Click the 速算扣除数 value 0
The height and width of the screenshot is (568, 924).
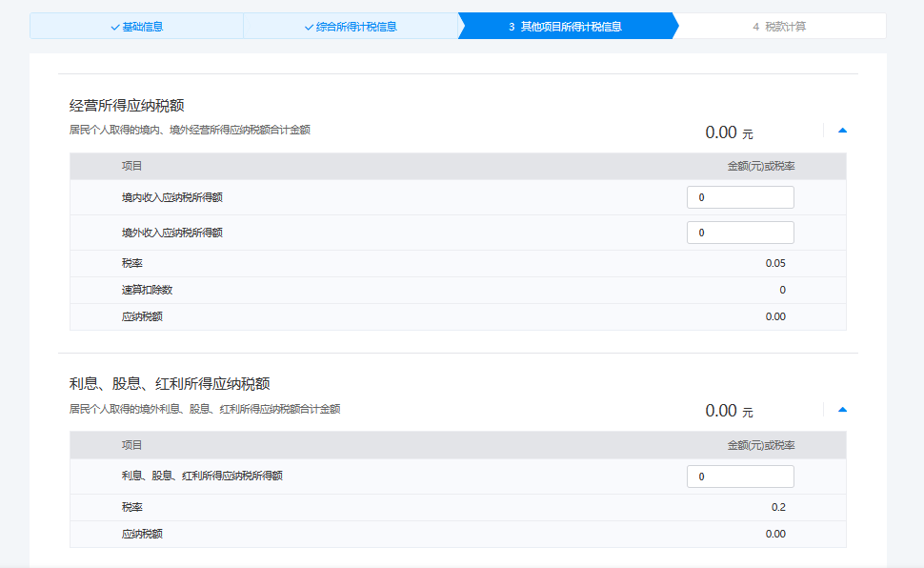click(x=782, y=290)
